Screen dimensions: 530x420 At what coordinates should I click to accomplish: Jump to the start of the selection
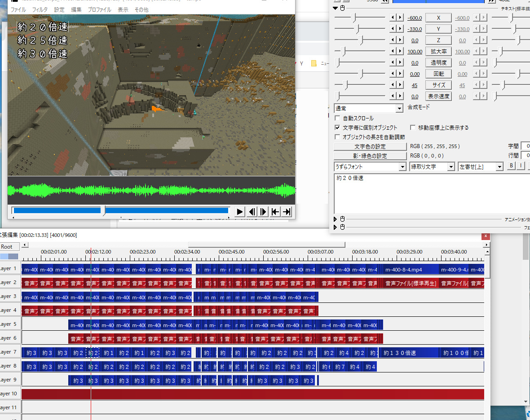tap(275, 212)
